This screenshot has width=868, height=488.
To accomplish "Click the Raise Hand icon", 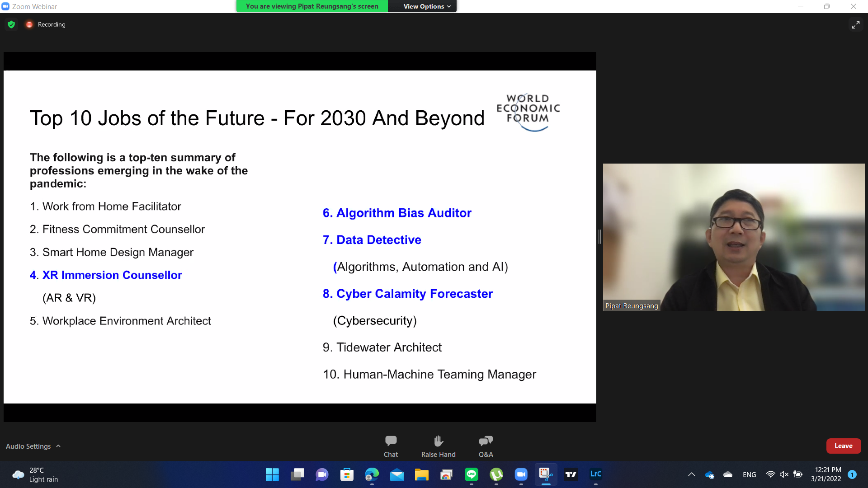I will (438, 441).
